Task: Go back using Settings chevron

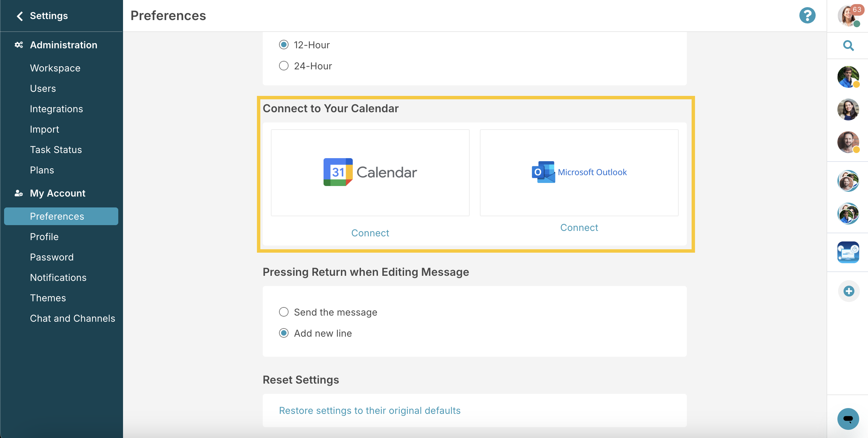Action: pos(20,16)
